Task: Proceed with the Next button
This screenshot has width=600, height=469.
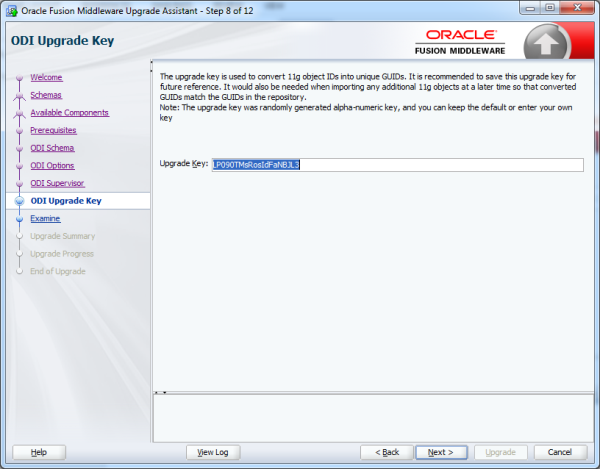Action: pyautogui.click(x=441, y=452)
